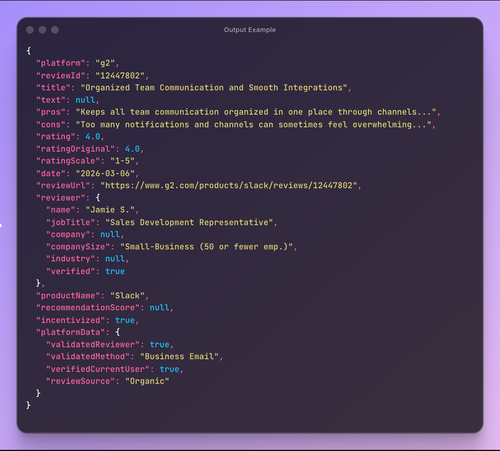Click the "ratingScale" key
500x451 pixels.
(x=68, y=161)
